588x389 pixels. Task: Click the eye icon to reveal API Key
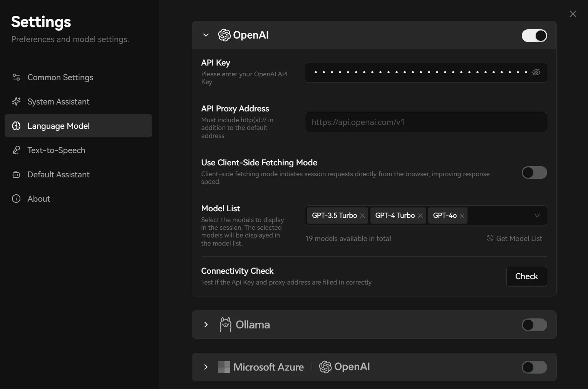pyautogui.click(x=536, y=72)
